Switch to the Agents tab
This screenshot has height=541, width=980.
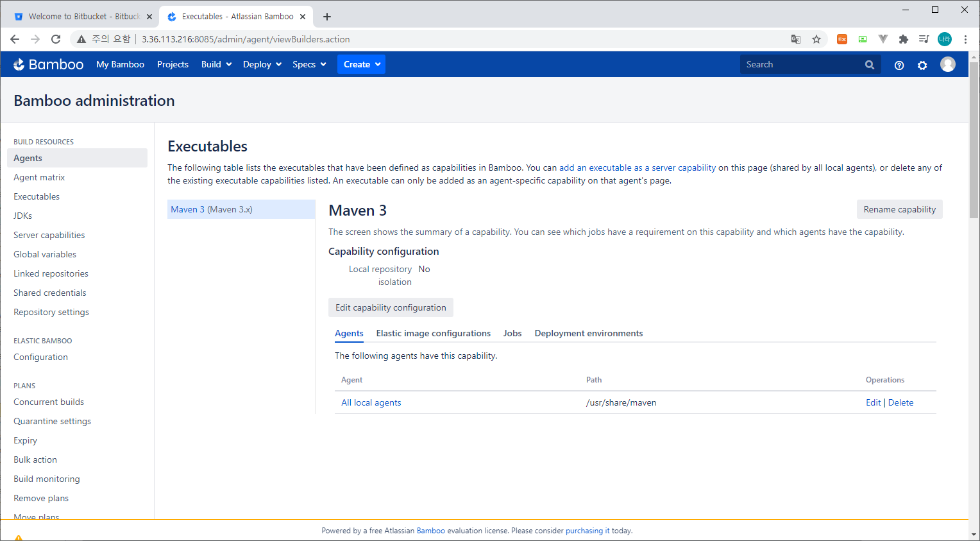[x=349, y=333]
